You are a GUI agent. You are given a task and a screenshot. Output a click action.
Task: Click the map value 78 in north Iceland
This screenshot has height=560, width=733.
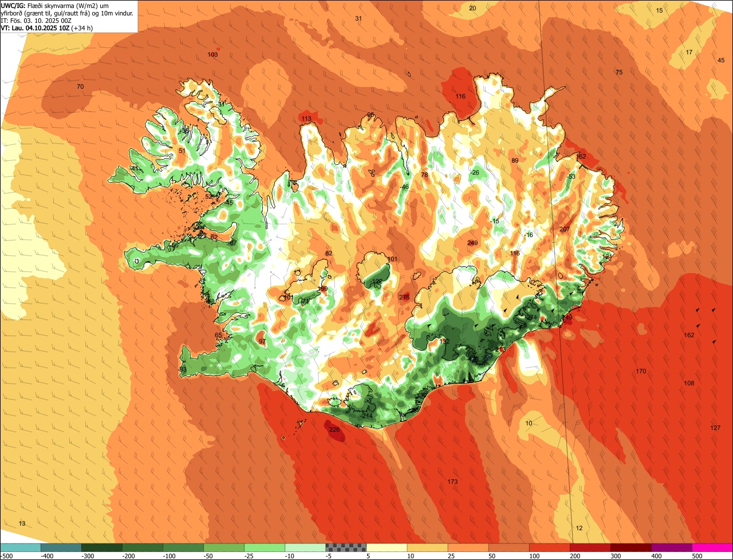click(424, 175)
